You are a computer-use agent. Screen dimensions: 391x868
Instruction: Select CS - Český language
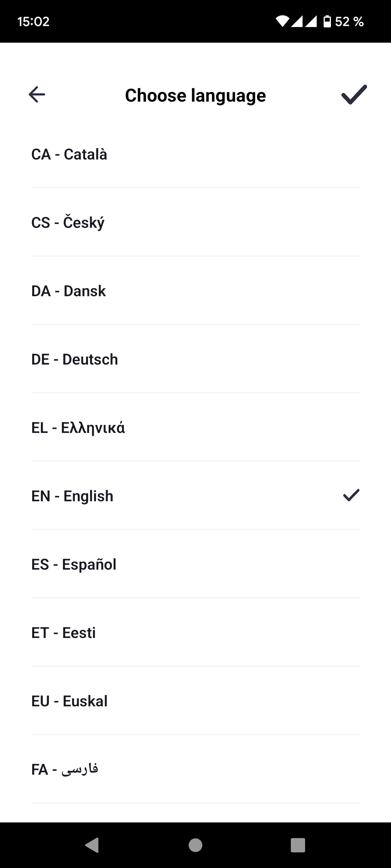point(195,222)
